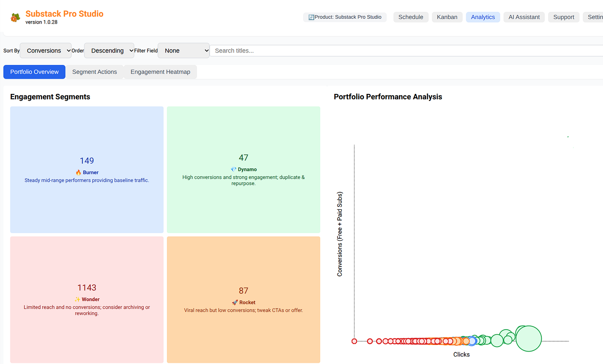603x364 pixels.
Task: Click the Burner count 149
Action: (87, 160)
